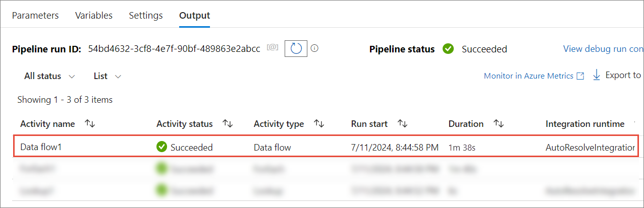
Task: Click the external link icon after Azure Metrics
Action: pos(580,76)
